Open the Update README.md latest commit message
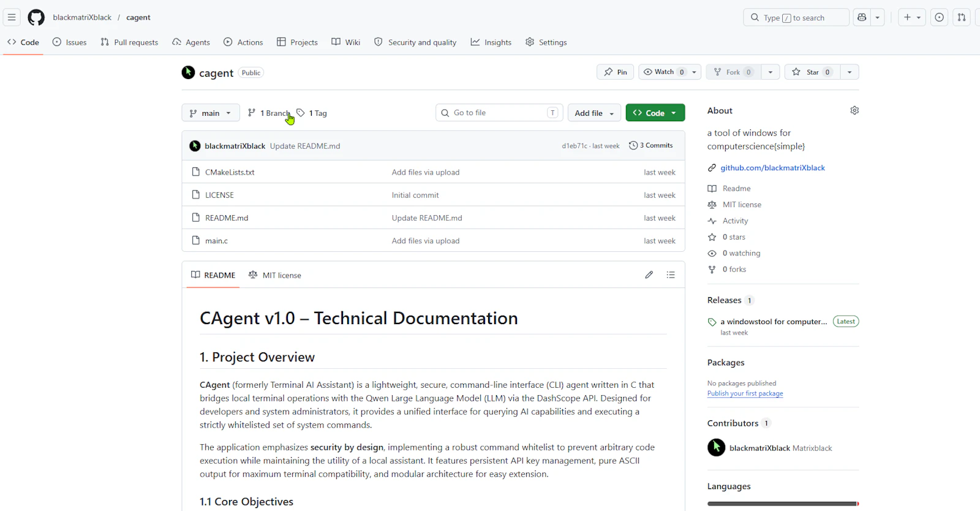This screenshot has width=980, height=511. [x=305, y=146]
